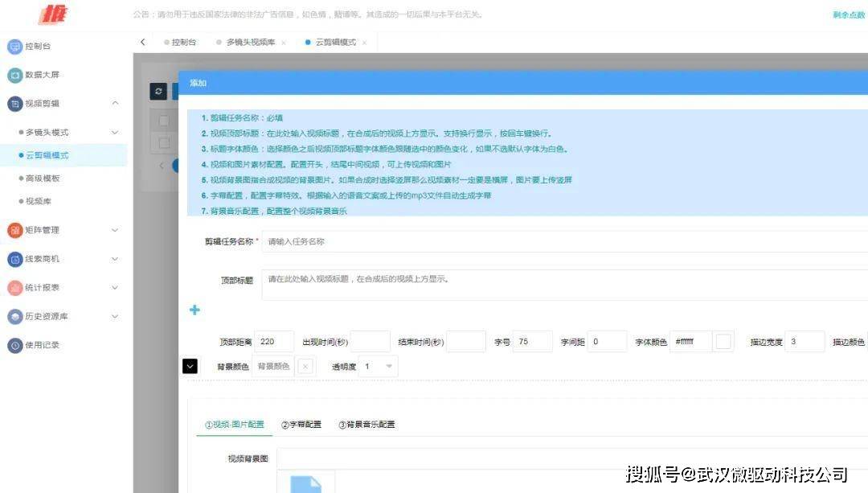The height and width of the screenshot is (493, 868).
Task: Select the 线索商机 leads icon in sidebar
Action: point(16,259)
